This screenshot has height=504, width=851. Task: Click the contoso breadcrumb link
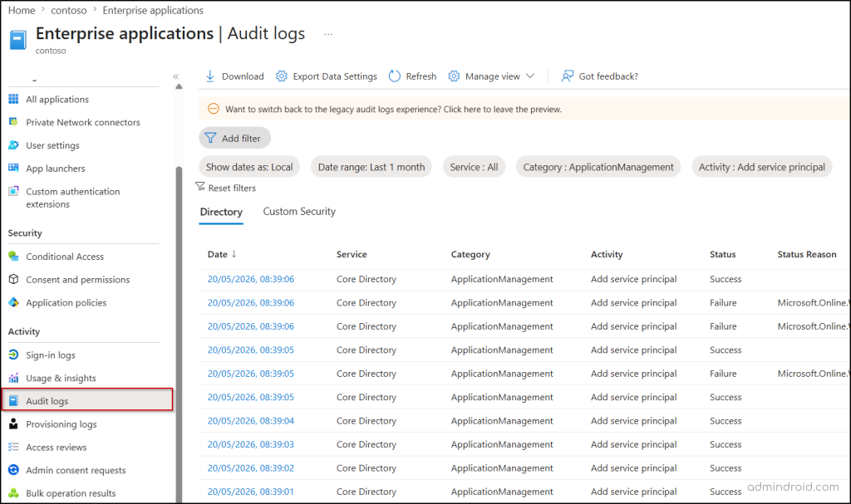pos(68,10)
